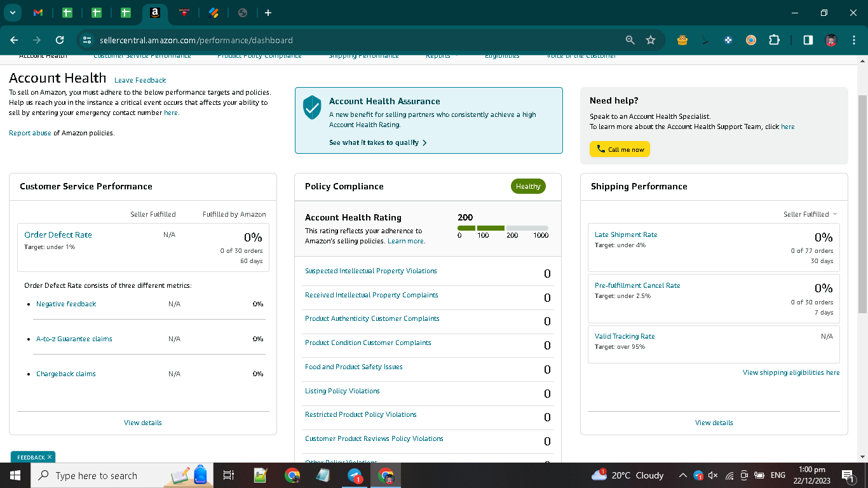This screenshot has width=868, height=488.
Task: Close the FEEDBACK tab button
Action: [x=50, y=457]
